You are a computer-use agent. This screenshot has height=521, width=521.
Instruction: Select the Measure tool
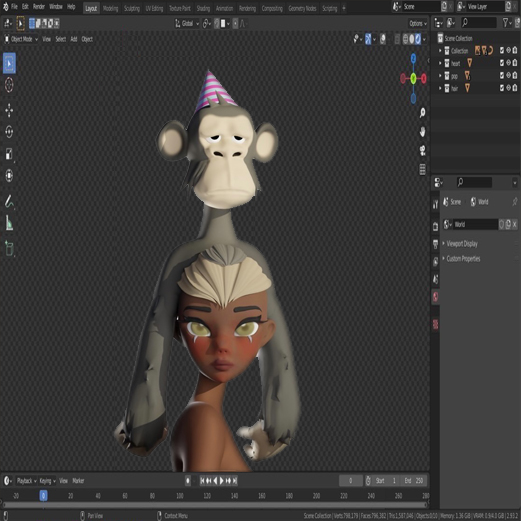(9, 223)
